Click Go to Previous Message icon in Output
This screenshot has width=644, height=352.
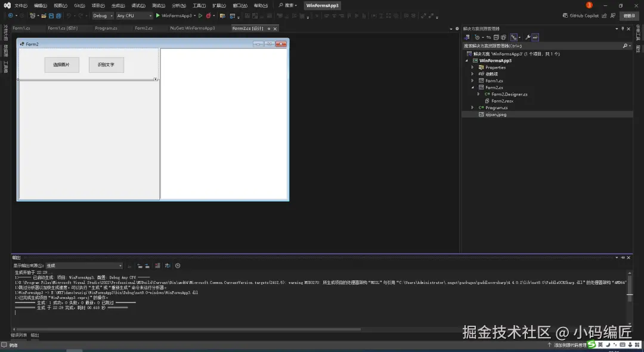(x=140, y=265)
